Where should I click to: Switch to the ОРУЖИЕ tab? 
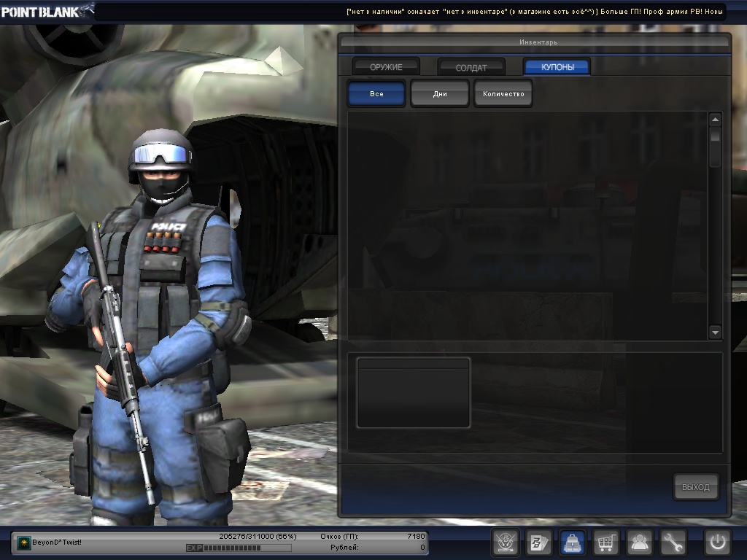click(386, 67)
